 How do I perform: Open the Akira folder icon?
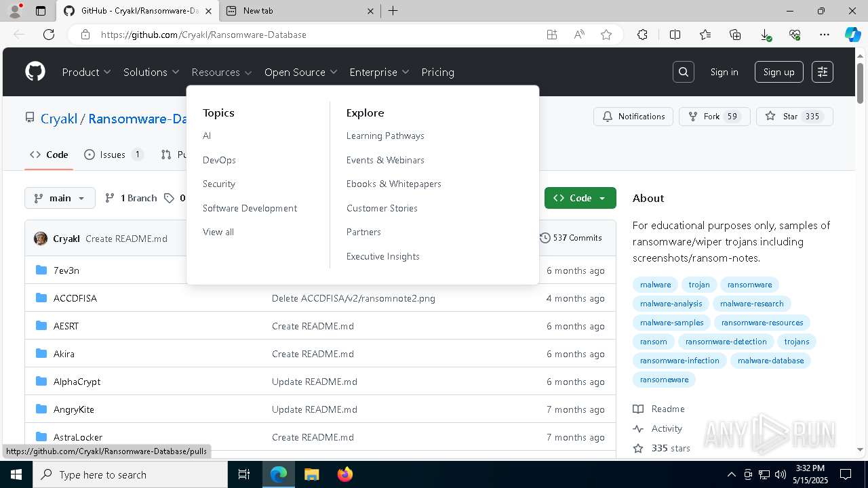[x=41, y=354]
